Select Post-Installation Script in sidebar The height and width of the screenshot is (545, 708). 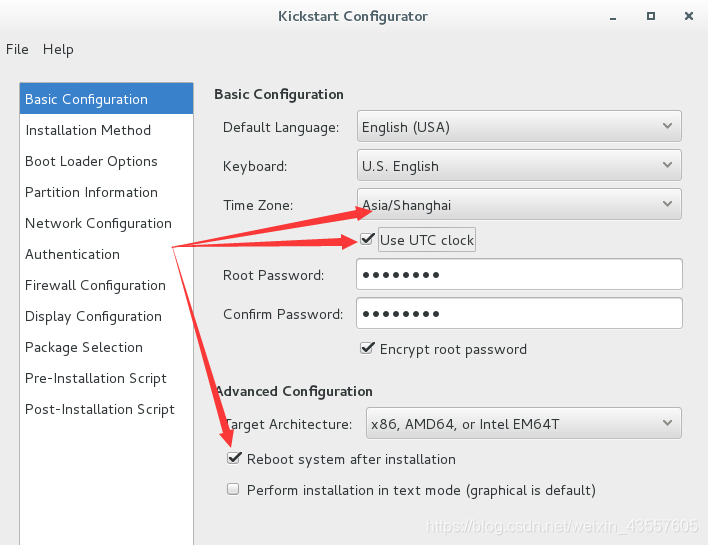coord(100,409)
